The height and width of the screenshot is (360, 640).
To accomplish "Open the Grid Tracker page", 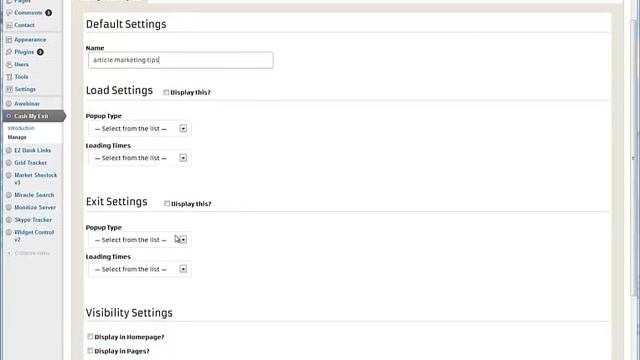I will (x=31, y=163).
